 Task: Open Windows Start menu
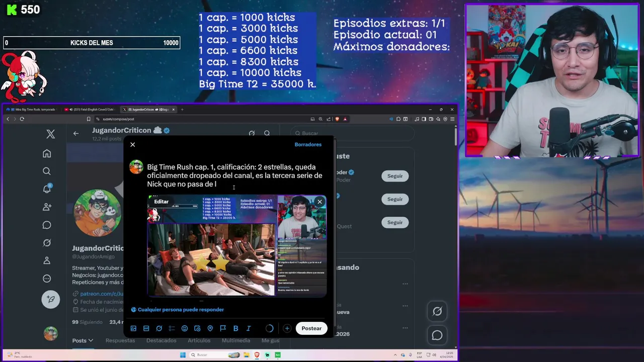coord(183,355)
